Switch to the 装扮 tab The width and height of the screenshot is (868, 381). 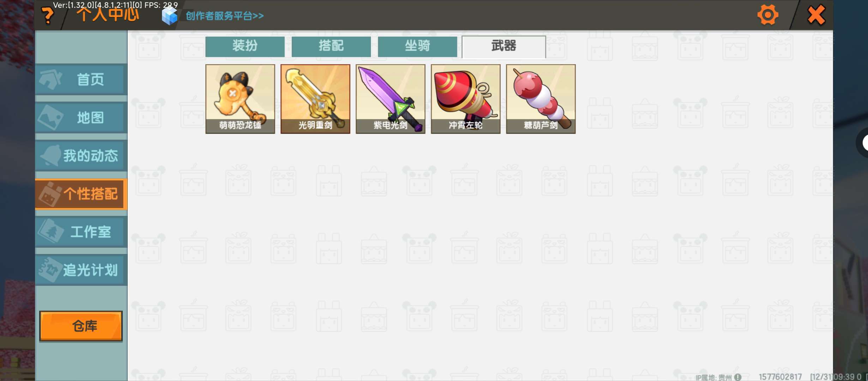[245, 46]
